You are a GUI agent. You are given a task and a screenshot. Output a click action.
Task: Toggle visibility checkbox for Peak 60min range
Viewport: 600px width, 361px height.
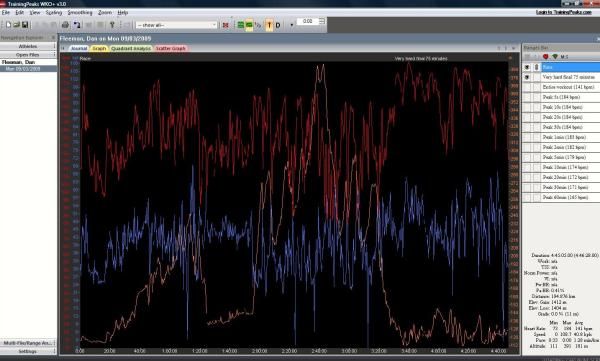[x=527, y=197]
